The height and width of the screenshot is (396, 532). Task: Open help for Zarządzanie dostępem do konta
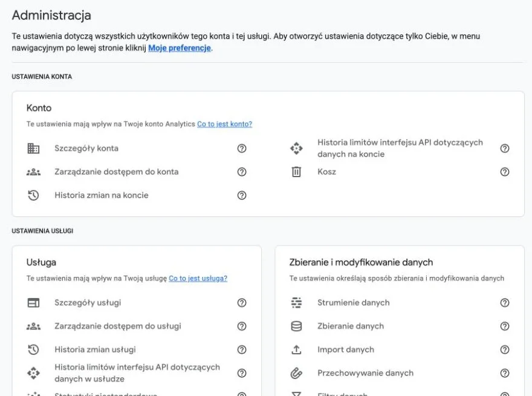click(242, 172)
